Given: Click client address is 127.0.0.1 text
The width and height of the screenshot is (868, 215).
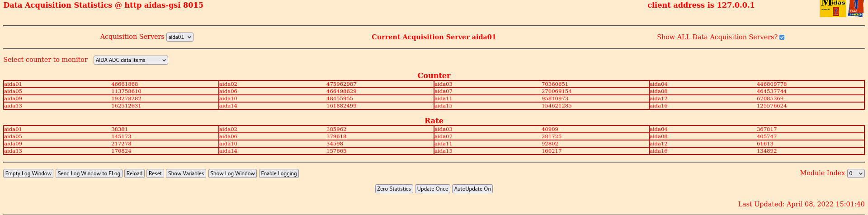Looking at the screenshot, I should tap(701, 5).
